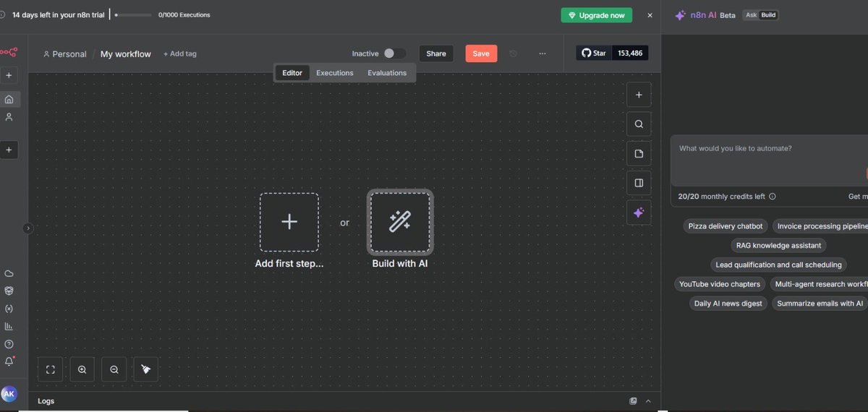
Task: Open the Insights bar chart icon
Action: [9, 326]
